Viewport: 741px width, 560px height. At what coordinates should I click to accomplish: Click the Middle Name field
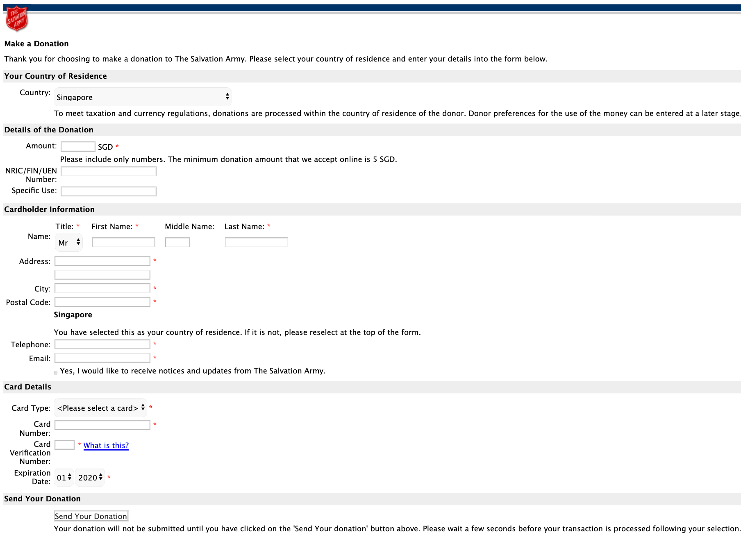click(x=177, y=242)
